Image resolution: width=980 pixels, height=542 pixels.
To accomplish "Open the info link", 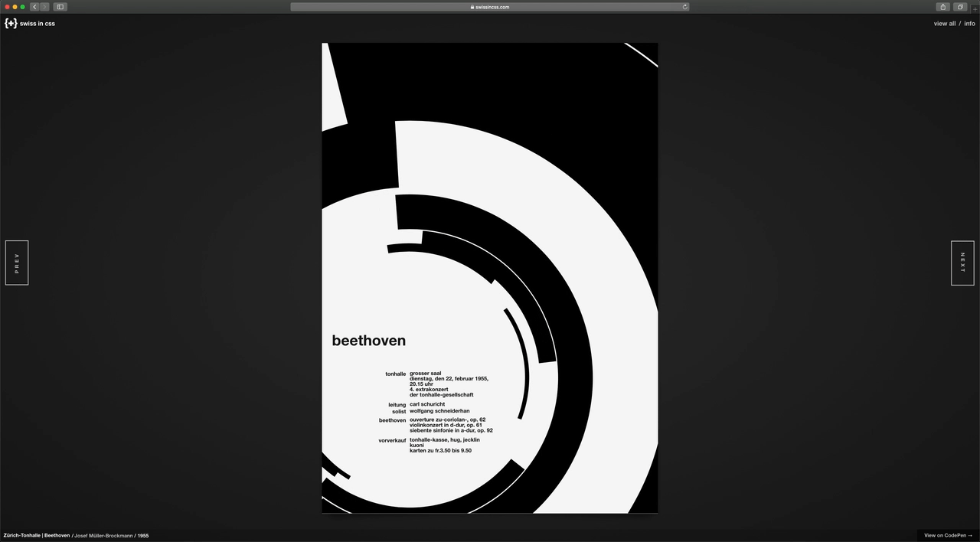I will tap(969, 24).
